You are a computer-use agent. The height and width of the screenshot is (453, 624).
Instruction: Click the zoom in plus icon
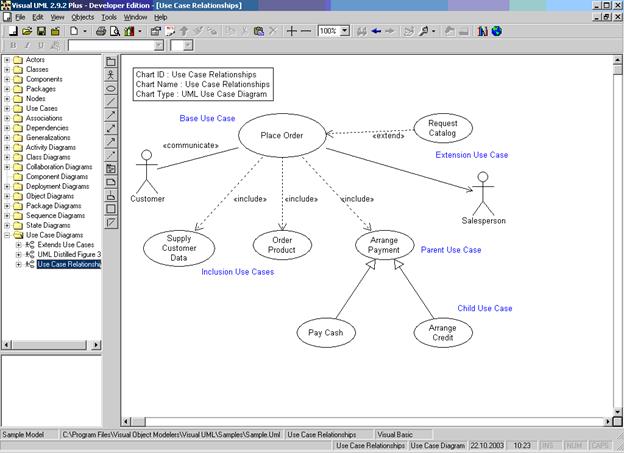(291, 31)
